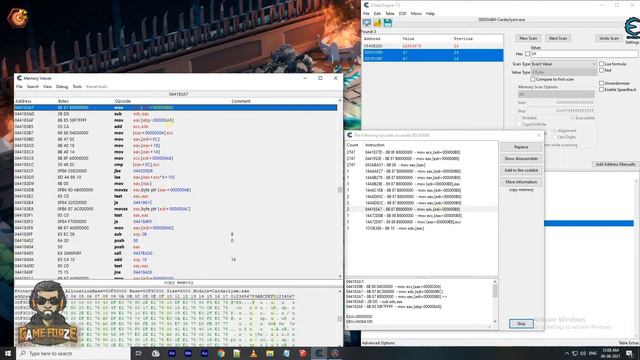This screenshot has height=360, width=640.
Task: Open the taskbar icon just after Task View
Action: [156, 353]
